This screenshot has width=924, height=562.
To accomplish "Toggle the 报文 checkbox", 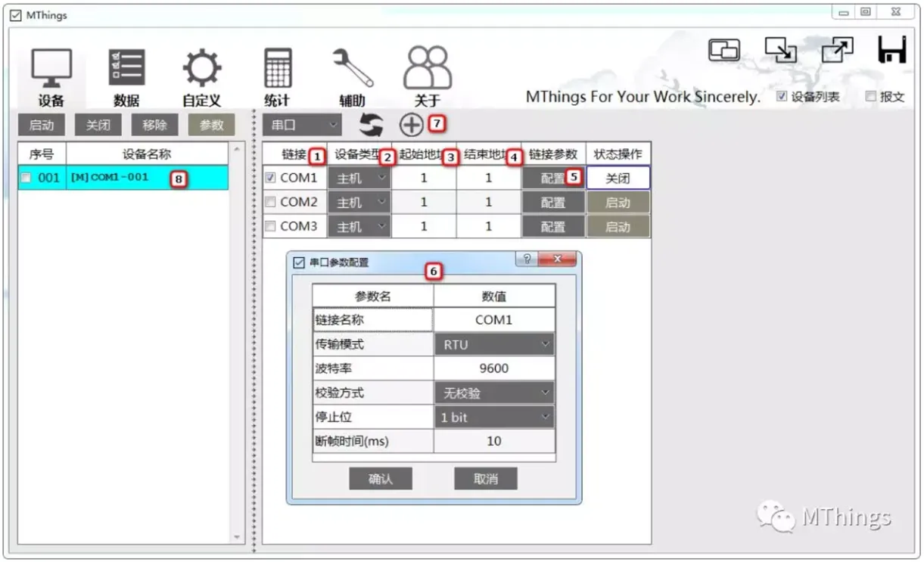I will coord(870,96).
